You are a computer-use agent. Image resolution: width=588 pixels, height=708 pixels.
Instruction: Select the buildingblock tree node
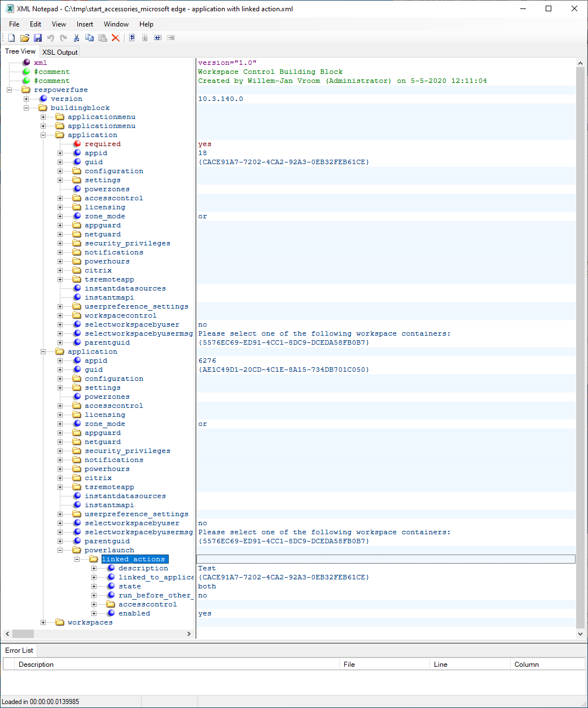pyautogui.click(x=80, y=108)
